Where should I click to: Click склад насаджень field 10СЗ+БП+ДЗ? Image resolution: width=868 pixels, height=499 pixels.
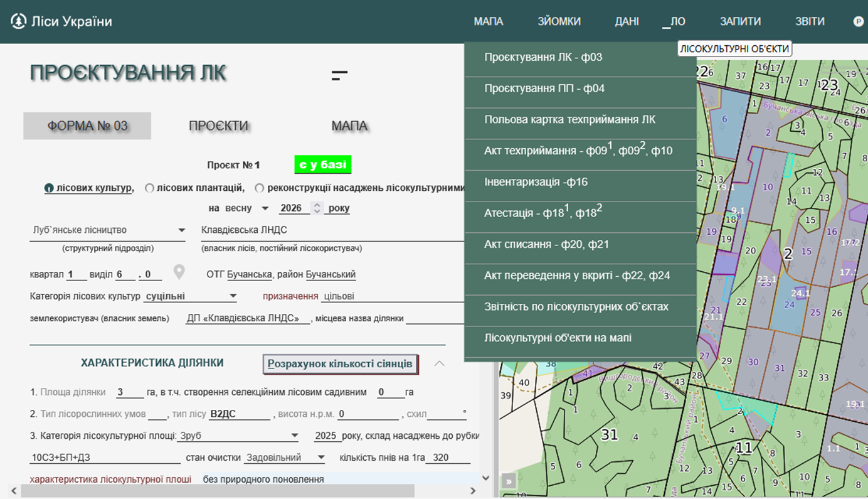pos(105,458)
